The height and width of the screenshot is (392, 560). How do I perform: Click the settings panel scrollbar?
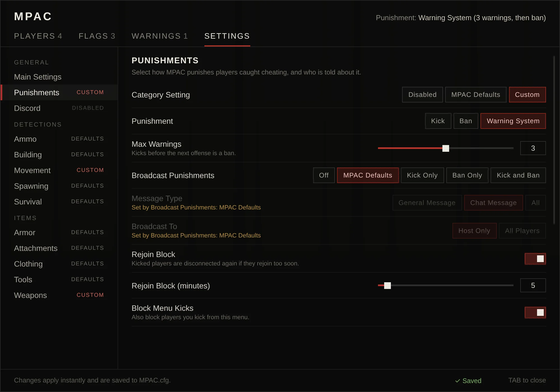pyautogui.click(x=554, y=140)
